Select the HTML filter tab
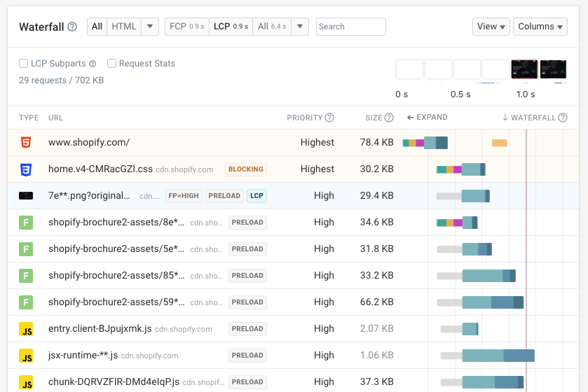The height and width of the screenshot is (392, 588). point(124,27)
